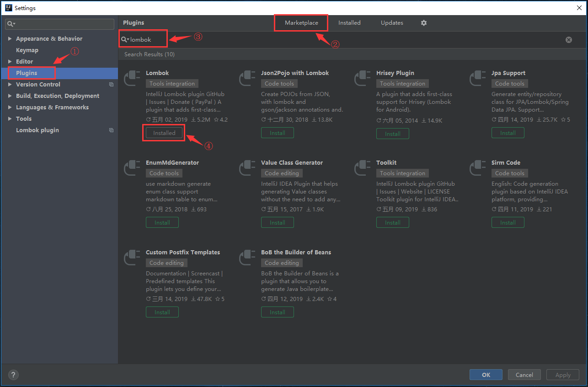The width and height of the screenshot is (588, 387).
Task: Expand the Tools settings node
Action: 10,119
